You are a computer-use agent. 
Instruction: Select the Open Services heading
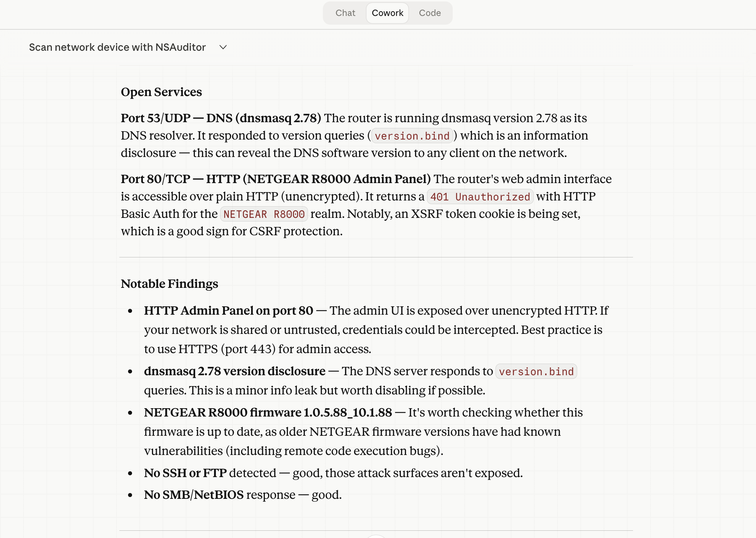click(161, 92)
